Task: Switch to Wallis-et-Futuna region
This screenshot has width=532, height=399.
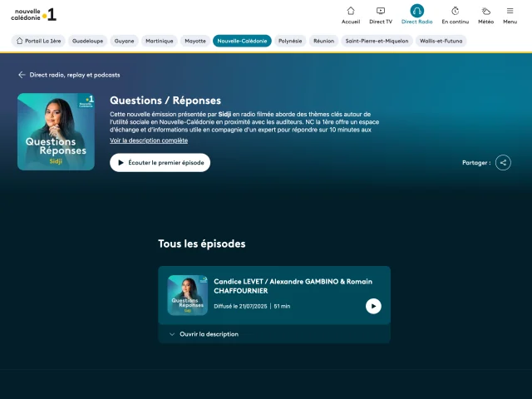Action: tap(441, 41)
